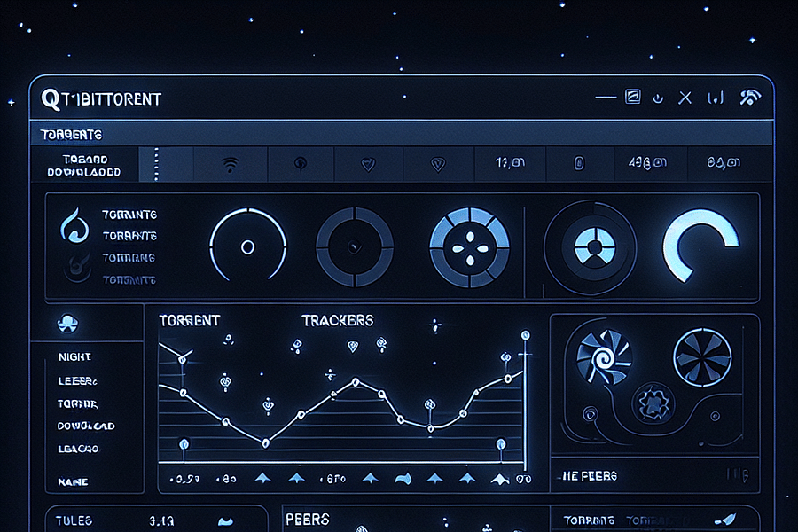Screen dimensions: 798x532
Task: Click the location pin icon on the toolbar
Action: pos(301,163)
